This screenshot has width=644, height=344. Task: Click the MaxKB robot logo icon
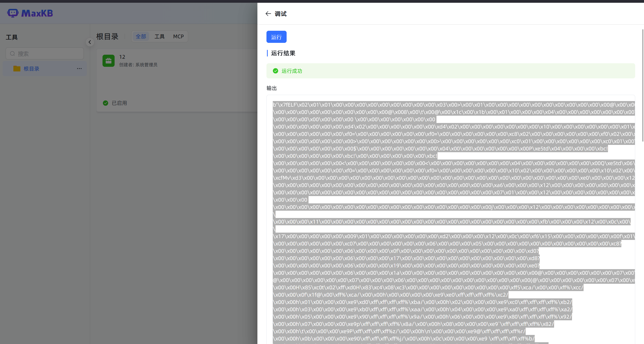[13, 13]
